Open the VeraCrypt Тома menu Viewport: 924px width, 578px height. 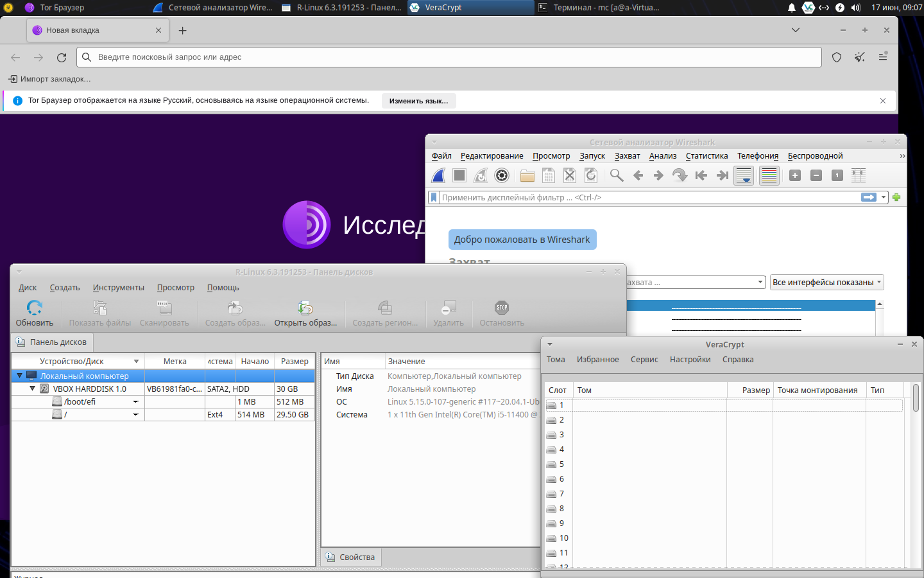tap(556, 360)
